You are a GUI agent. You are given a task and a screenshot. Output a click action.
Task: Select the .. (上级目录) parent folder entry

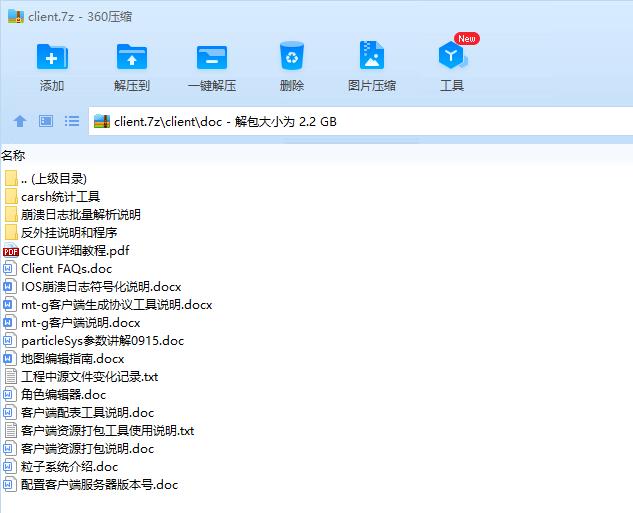point(53,179)
